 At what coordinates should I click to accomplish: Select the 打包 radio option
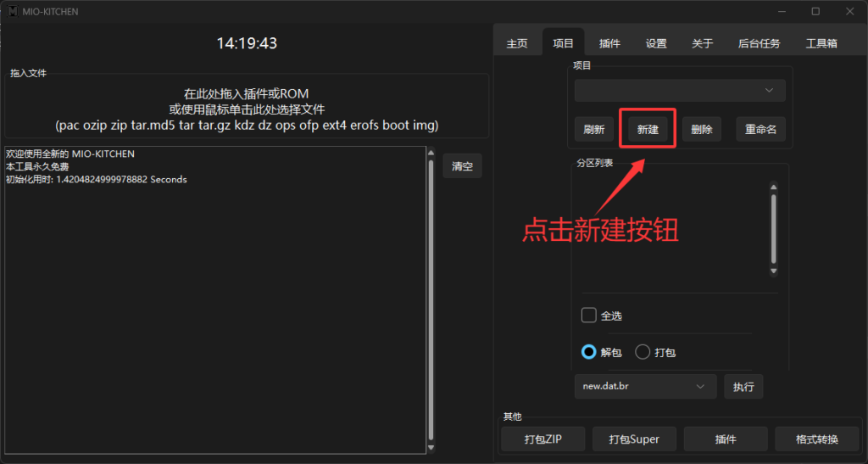(643, 352)
